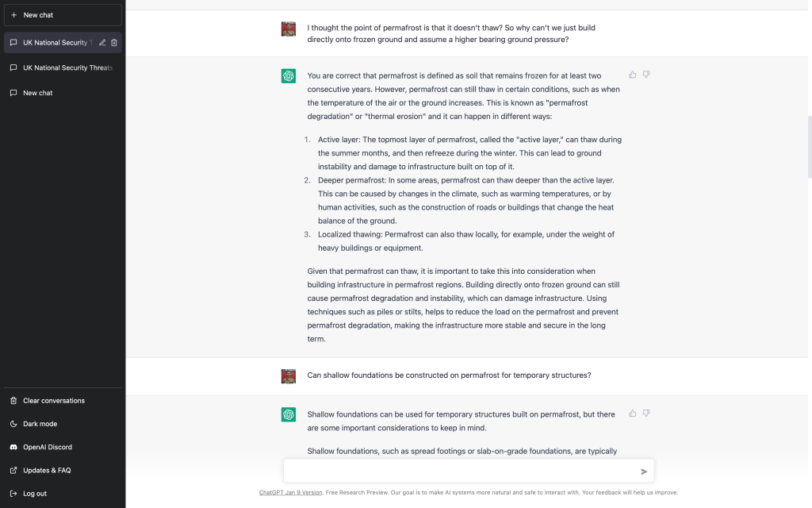Start a New chat from top button
Screen dimensions: 812x508
pos(63,15)
